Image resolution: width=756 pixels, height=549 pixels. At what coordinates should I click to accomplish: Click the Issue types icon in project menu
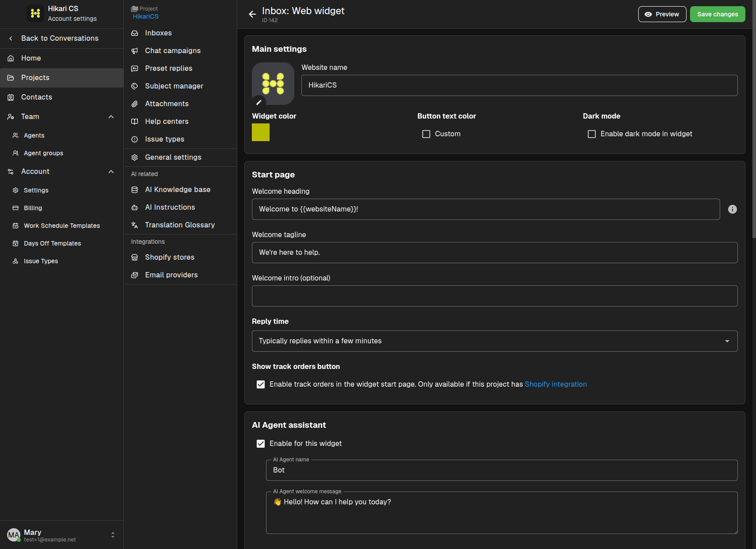[135, 139]
